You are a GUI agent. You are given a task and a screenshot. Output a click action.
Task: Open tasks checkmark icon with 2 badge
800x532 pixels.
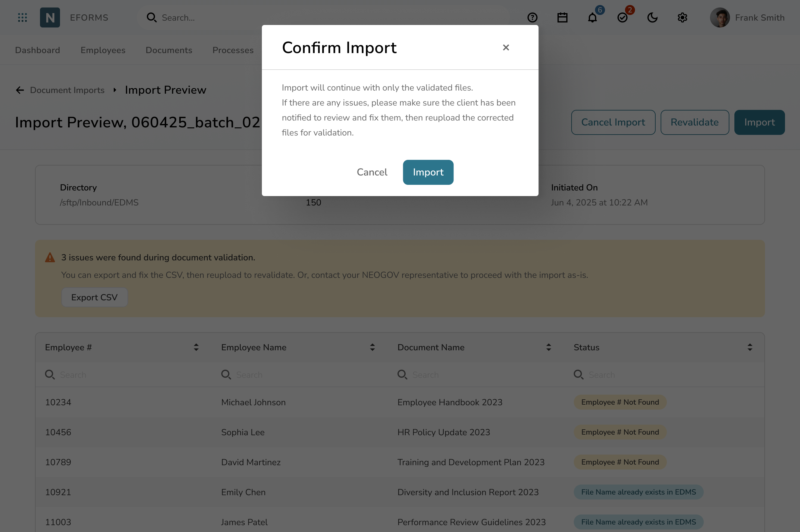pos(622,18)
